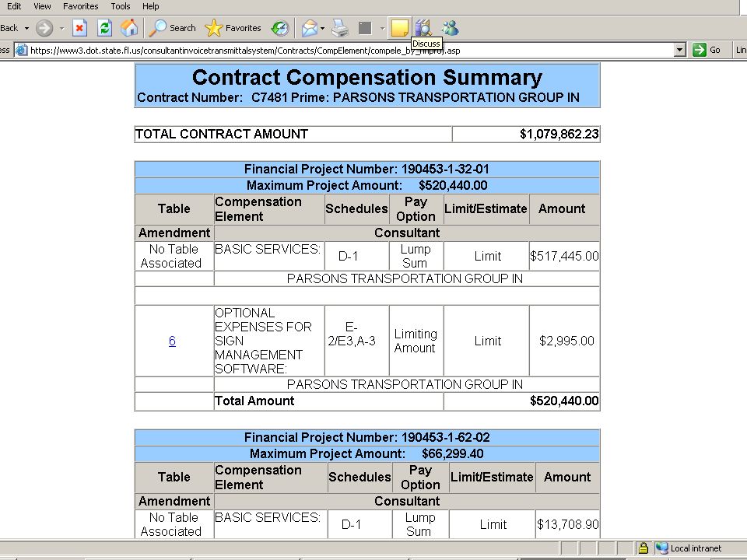
Task: Expand the address bar URL dropdown
Action: (680, 50)
